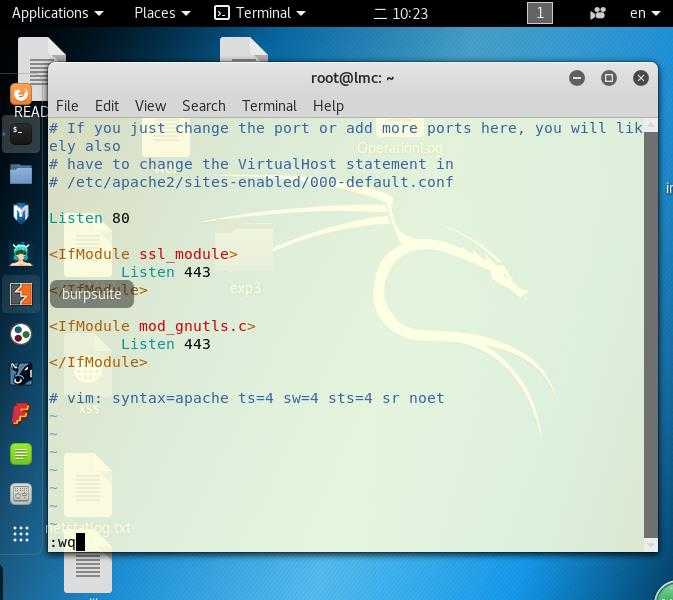Click the 000-default.conf path comment line

tap(252, 182)
